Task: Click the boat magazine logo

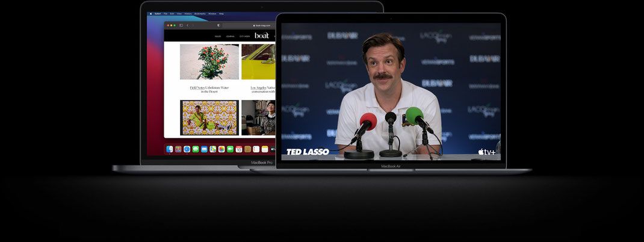Action: [x=262, y=36]
